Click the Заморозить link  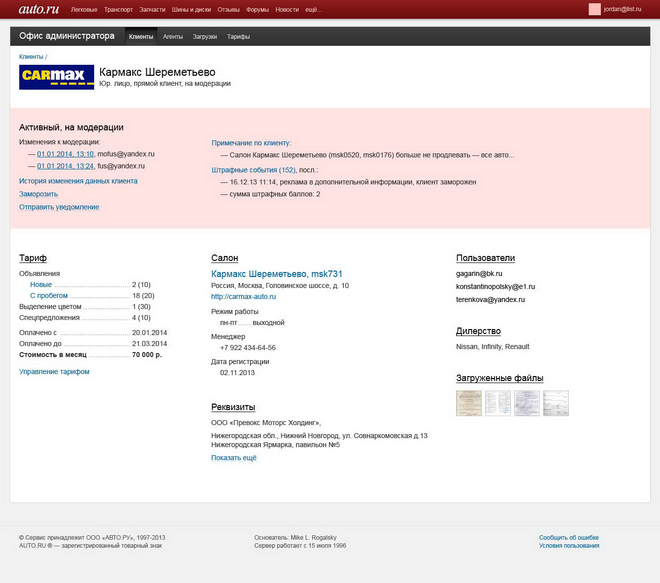coord(38,194)
